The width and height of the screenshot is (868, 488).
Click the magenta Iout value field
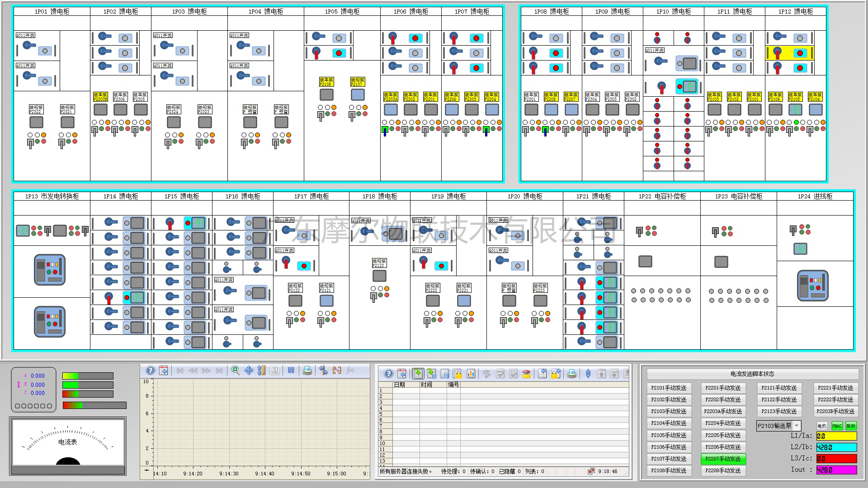pyautogui.click(x=836, y=470)
